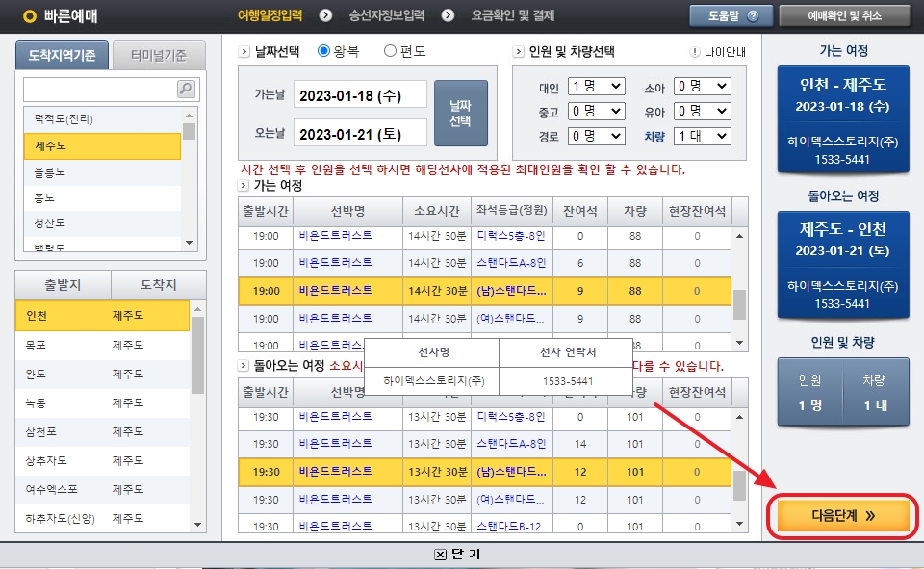Click the outbound table scroll up arrow
This screenshot has height=569, width=924.
click(739, 236)
